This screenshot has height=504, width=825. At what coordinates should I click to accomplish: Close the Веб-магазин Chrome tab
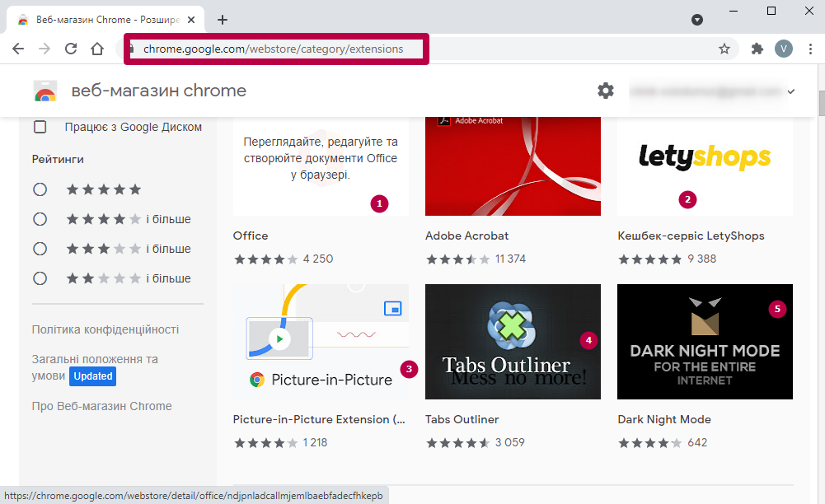click(x=191, y=20)
